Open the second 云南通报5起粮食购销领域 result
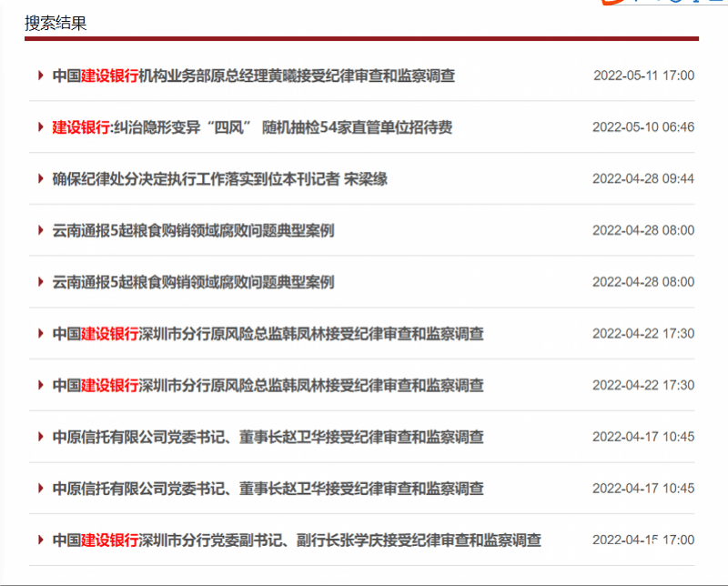728x586 pixels. 193,282
